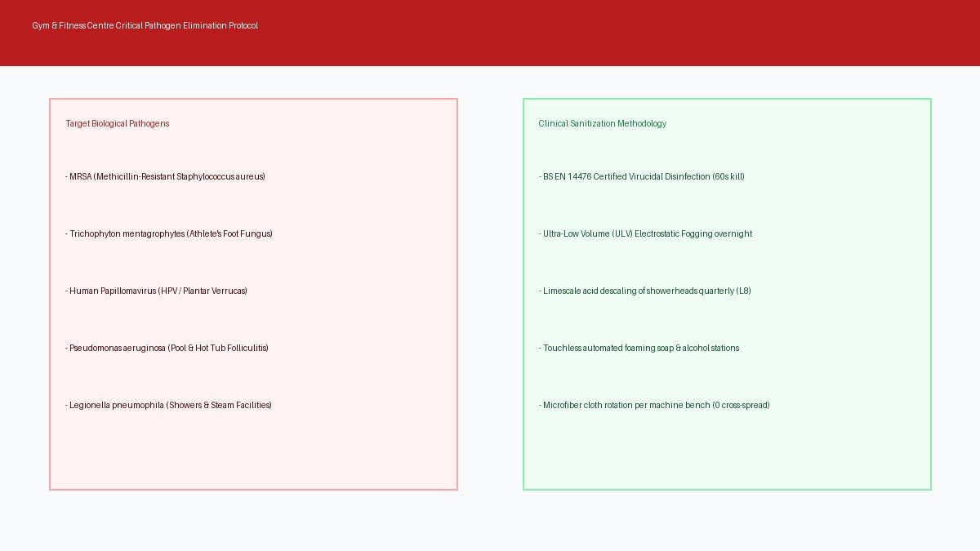
Task: Select the 'Clinical Sanitization Methodology' heading
Action: tap(603, 123)
